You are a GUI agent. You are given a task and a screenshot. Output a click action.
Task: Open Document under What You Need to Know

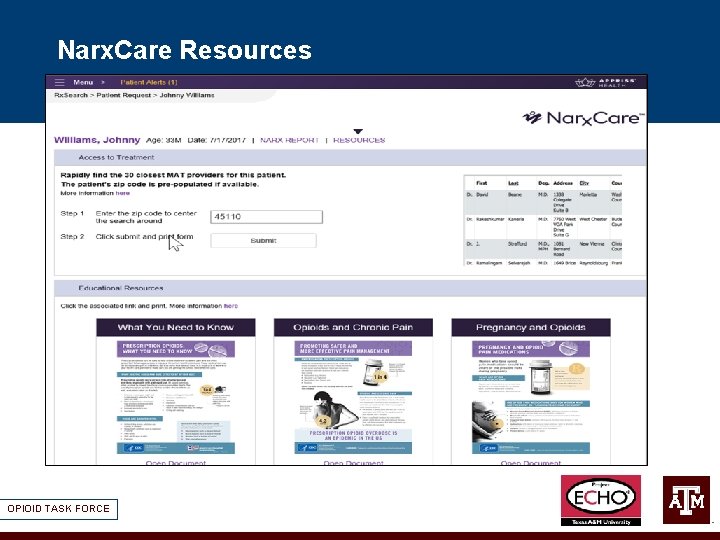(x=176, y=462)
